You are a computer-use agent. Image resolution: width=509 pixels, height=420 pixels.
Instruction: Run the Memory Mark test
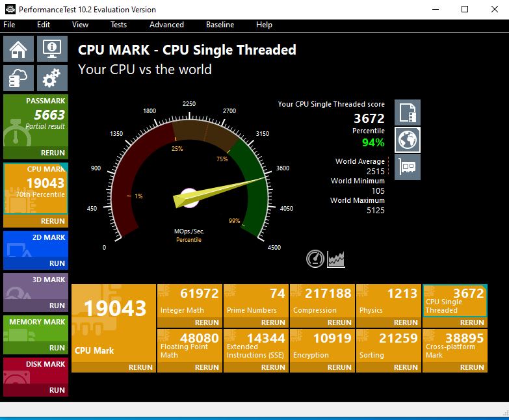pos(36,348)
